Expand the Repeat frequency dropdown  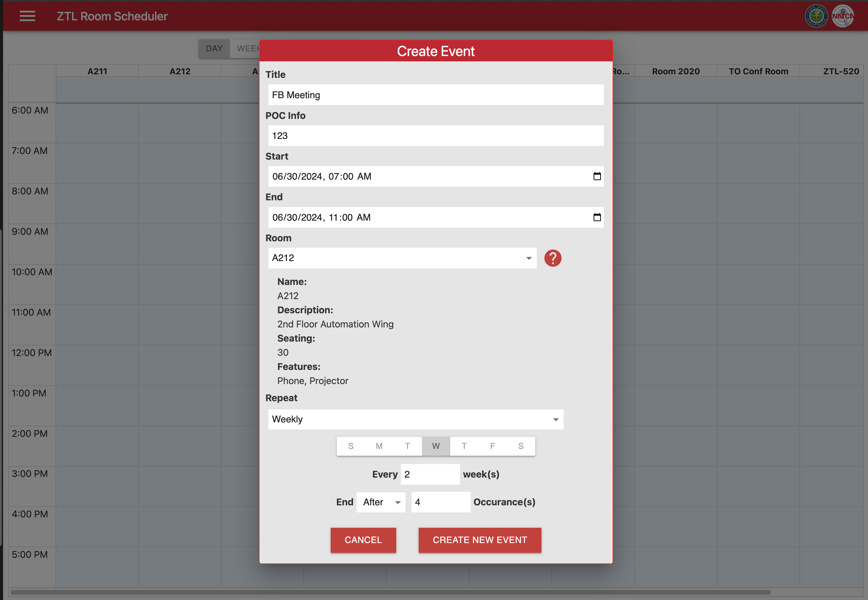(415, 419)
